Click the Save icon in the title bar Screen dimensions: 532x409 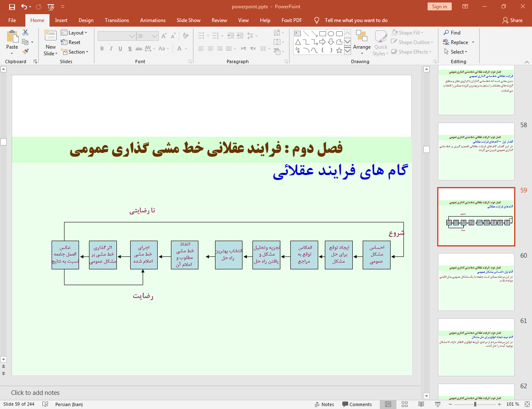click(x=12, y=7)
